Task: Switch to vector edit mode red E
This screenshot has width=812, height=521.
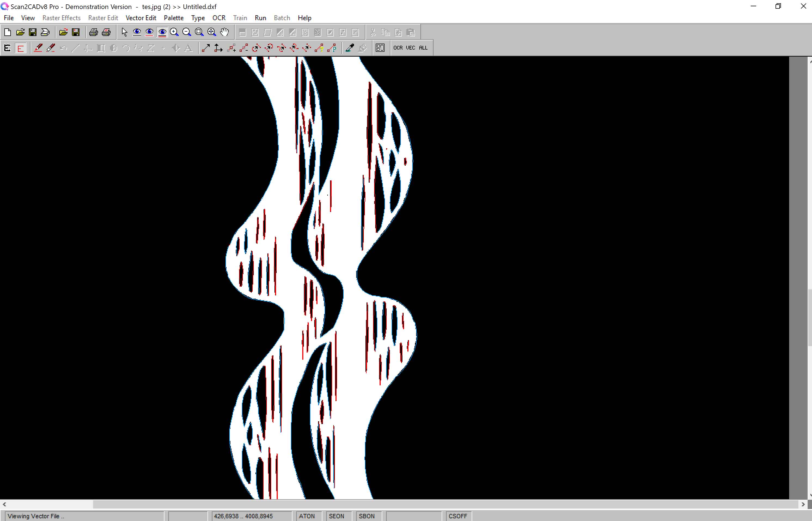Action: (20, 48)
